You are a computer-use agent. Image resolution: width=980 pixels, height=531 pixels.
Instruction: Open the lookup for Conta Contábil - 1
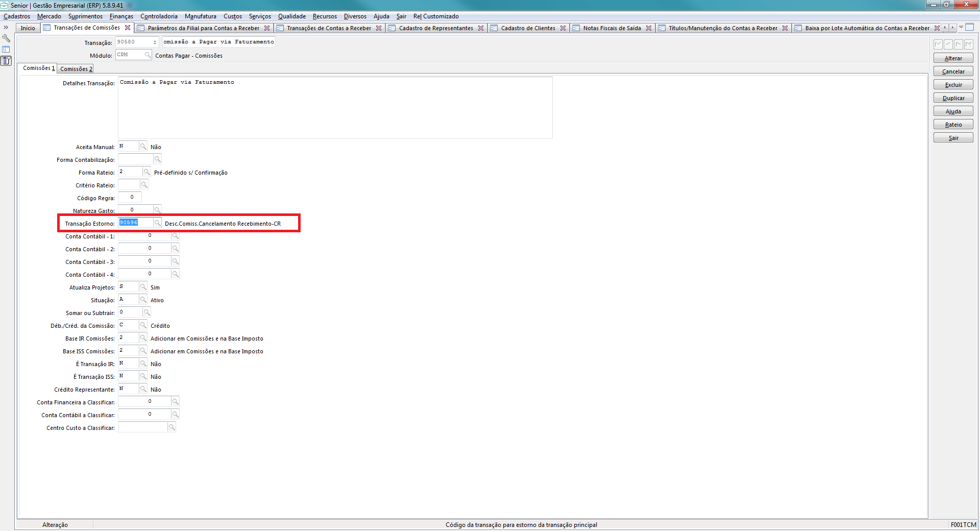(175, 236)
